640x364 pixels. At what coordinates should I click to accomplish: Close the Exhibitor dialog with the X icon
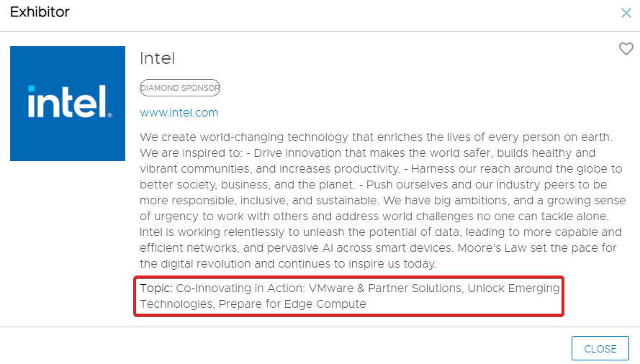click(x=626, y=13)
